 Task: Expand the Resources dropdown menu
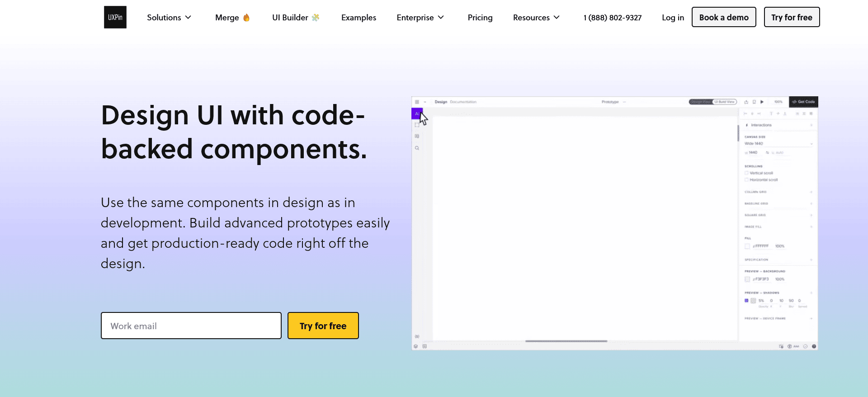(x=536, y=18)
